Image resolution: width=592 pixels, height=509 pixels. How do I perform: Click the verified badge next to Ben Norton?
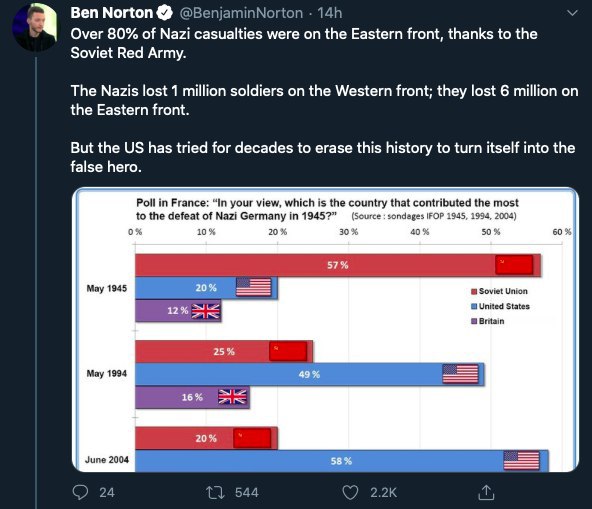coord(165,14)
